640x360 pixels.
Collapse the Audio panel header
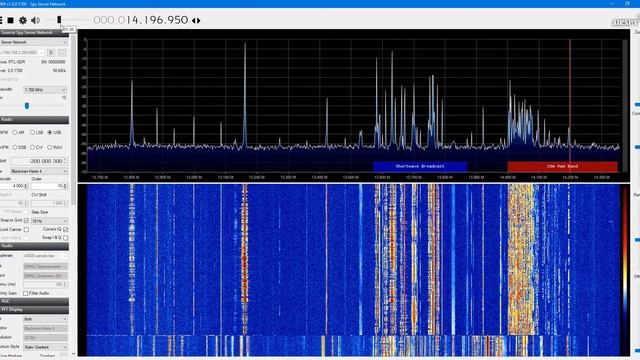(34, 246)
